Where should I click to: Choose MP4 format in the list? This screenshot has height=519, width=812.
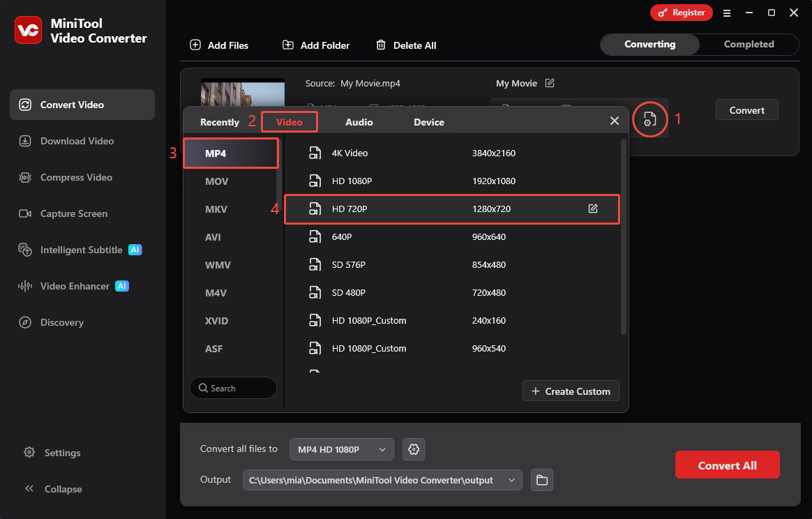pyautogui.click(x=231, y=153)
